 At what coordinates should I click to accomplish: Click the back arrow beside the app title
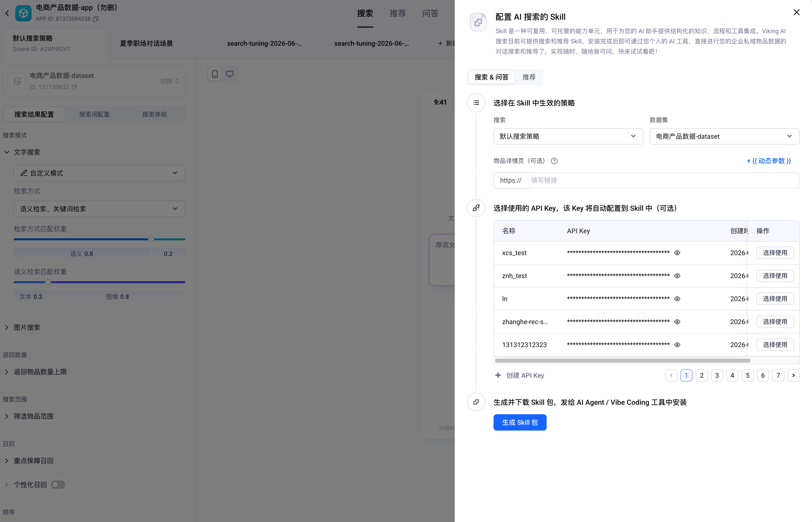7,13
